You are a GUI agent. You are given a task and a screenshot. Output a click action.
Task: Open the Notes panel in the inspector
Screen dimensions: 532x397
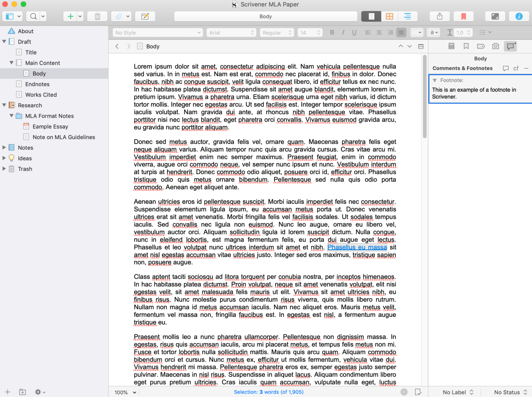pos(451,46)
